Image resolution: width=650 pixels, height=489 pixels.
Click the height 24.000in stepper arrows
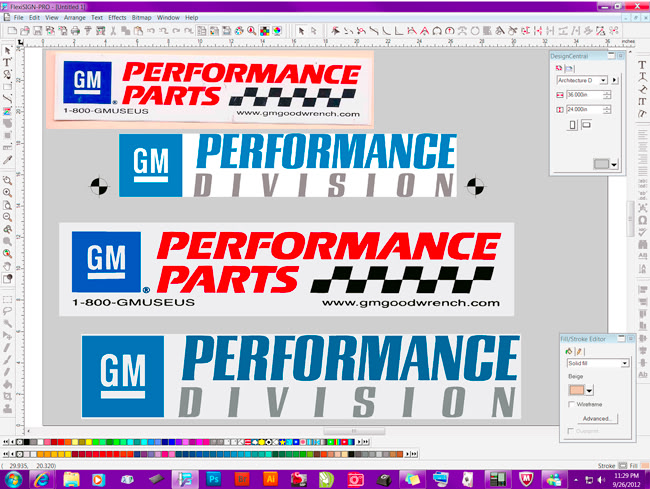pyautogui.click(x=607, y=109)
